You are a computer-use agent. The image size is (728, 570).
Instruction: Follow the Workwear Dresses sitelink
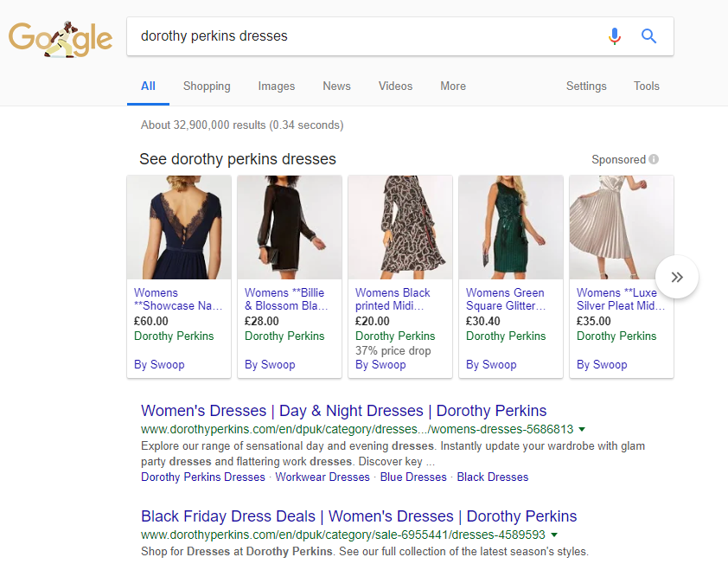[x=322, y=477]
